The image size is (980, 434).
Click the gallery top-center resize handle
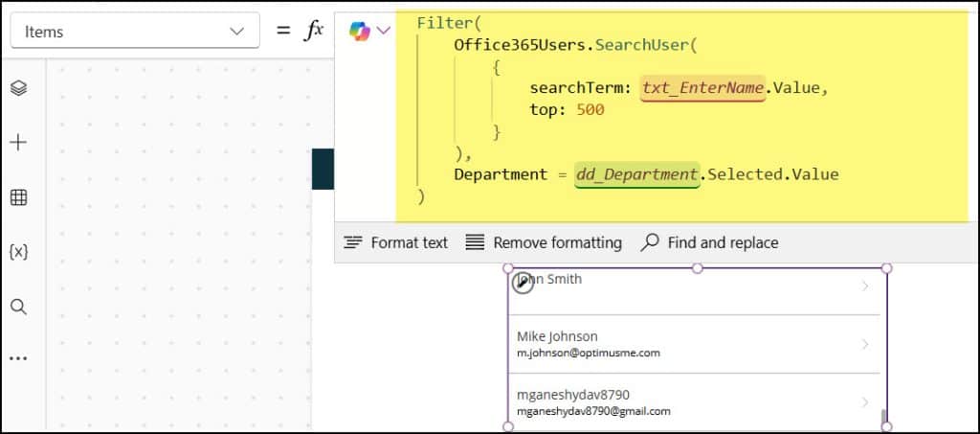pyautogui.click(x=698, y=268)
